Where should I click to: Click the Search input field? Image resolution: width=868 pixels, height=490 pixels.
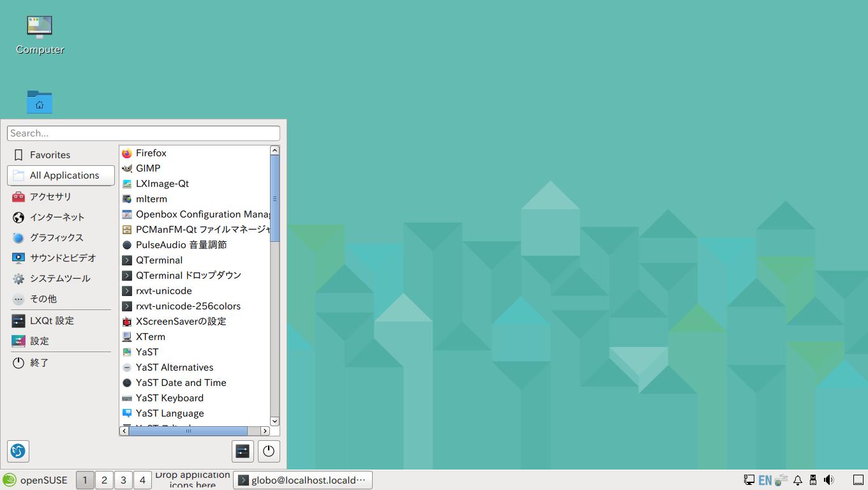click(144, 133)
